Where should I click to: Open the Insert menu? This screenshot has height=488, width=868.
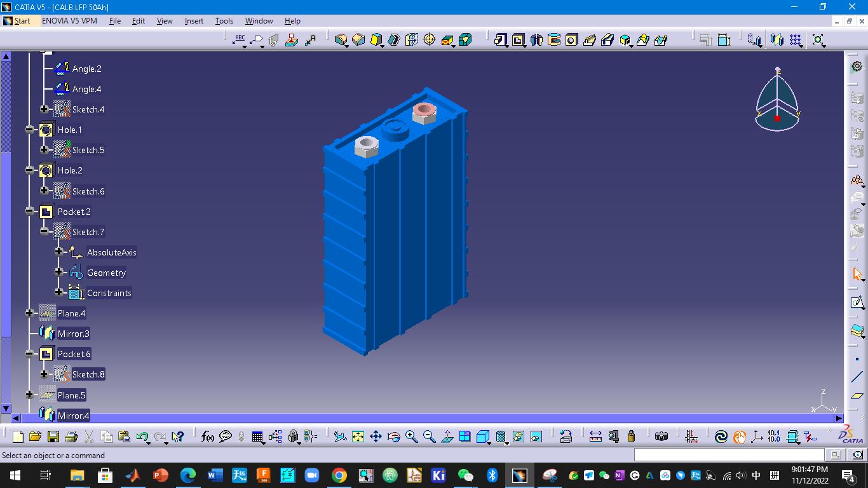pos(194,21)
